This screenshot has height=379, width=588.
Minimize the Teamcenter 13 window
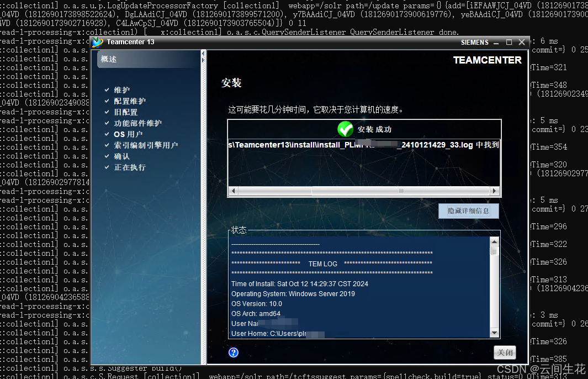coord(496,43)
